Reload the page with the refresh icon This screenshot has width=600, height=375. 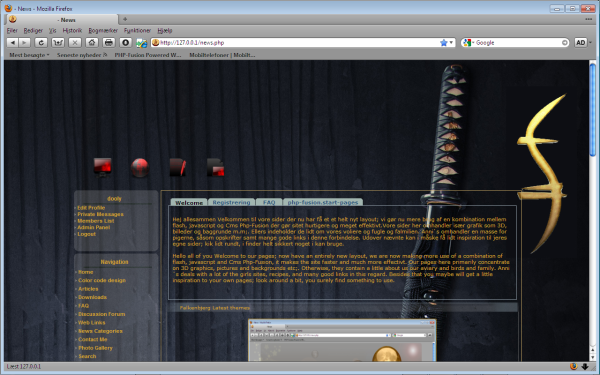tap(41, 43)
